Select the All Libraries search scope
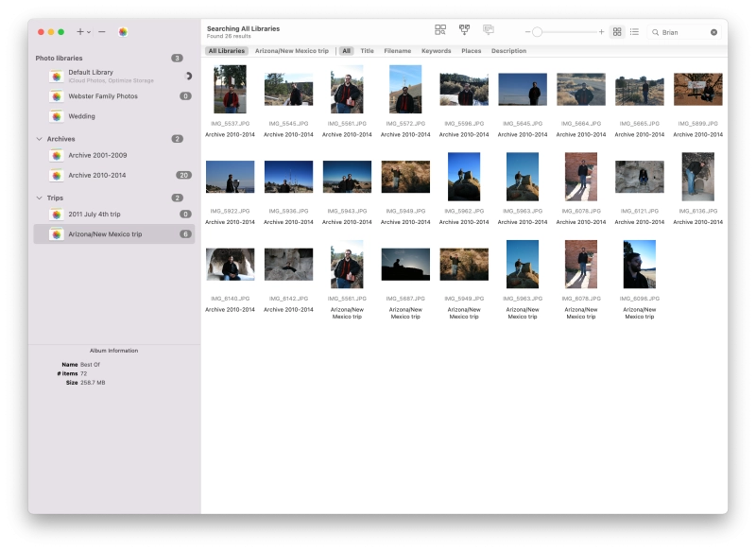756x551 pixels. pyautogui.click(x=226, y=51)
